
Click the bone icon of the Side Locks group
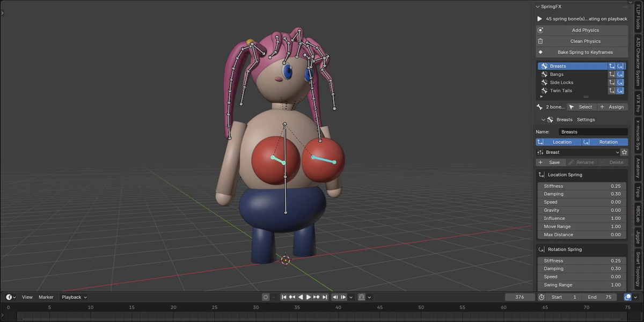pos(544,83)
